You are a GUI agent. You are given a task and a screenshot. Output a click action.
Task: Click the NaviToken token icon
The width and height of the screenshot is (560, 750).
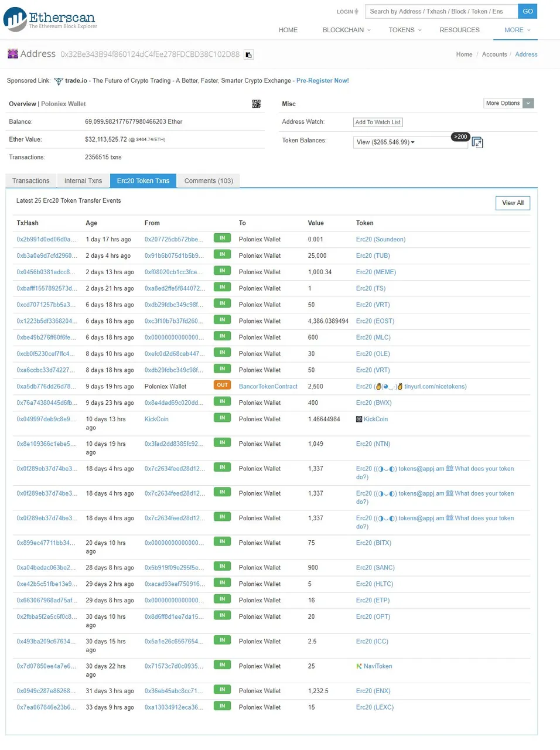tap(359, 667)
